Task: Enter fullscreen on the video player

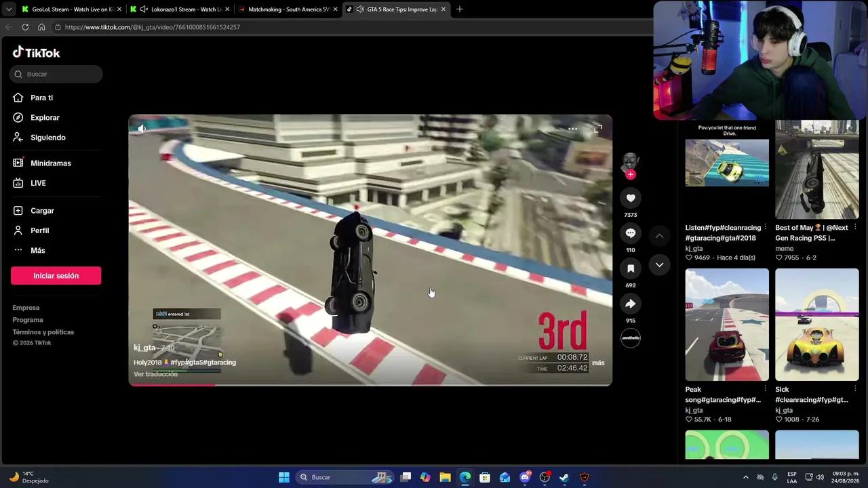Action: pos(597,129)
